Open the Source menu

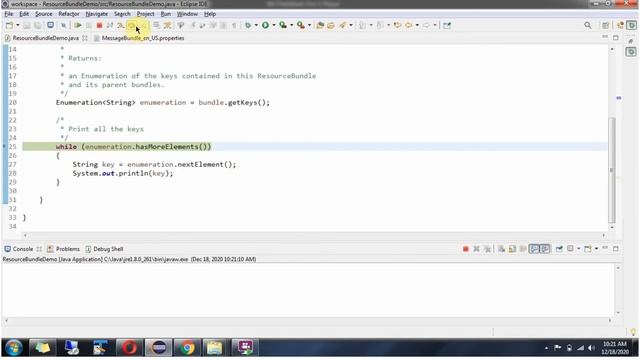pos(44,14)
